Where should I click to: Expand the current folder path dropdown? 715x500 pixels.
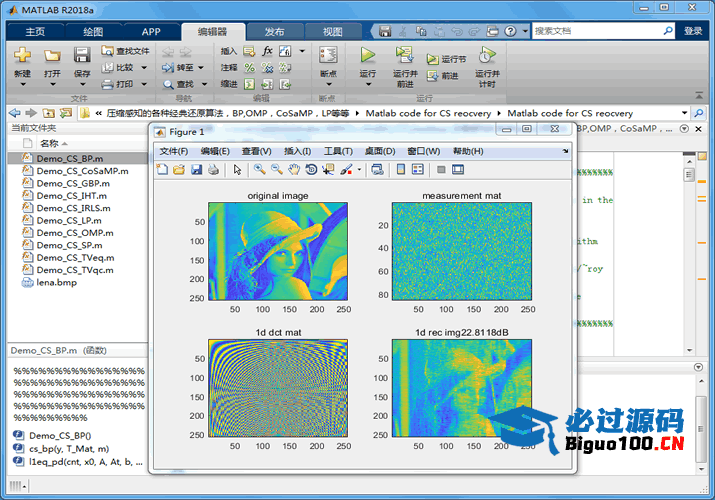(x=684, y=113)
